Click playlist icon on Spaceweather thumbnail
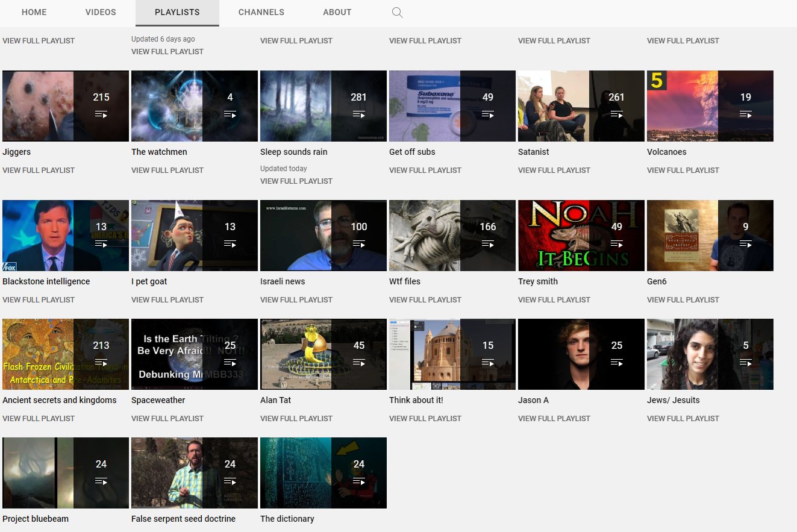 click(x=230, y=363)
